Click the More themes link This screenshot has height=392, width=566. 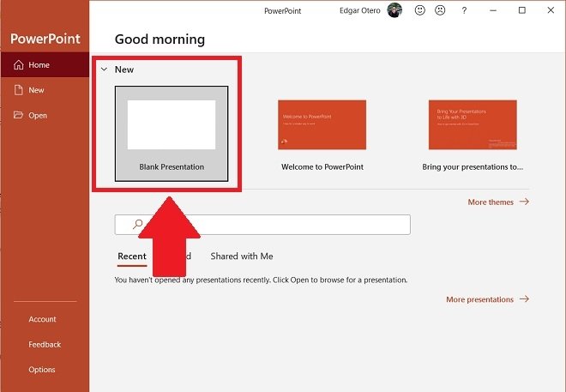pyautogui.click(x=498, y=202)
